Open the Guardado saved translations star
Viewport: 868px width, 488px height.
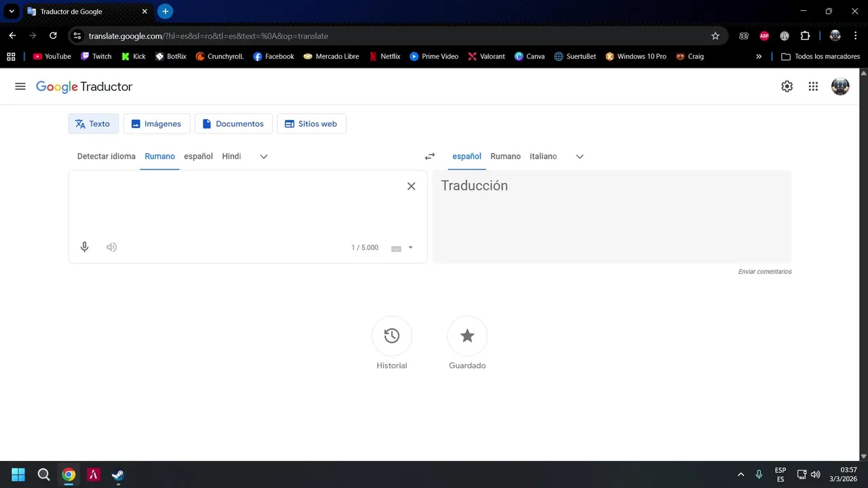pos(467,335)
